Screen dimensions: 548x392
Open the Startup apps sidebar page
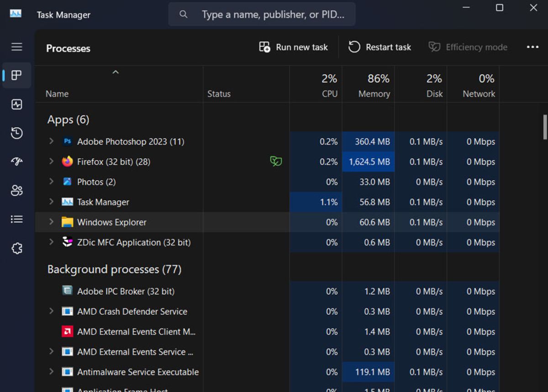click(x=17, y=162)
